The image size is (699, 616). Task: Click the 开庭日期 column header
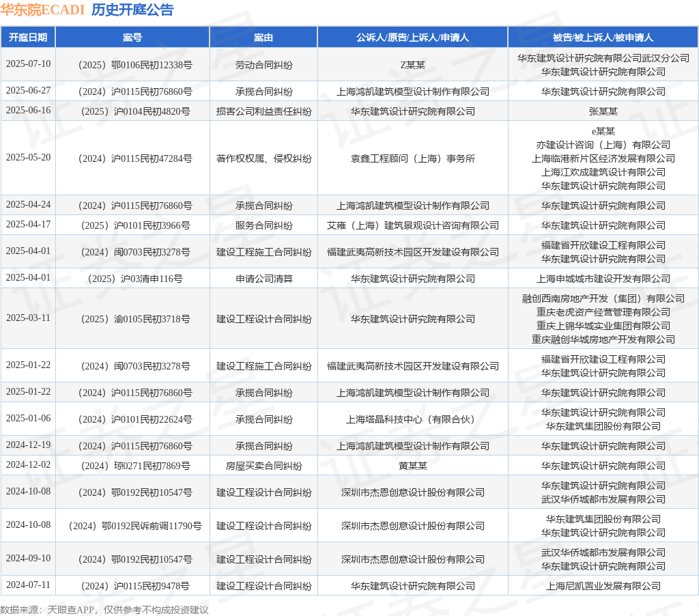[28, 38]
